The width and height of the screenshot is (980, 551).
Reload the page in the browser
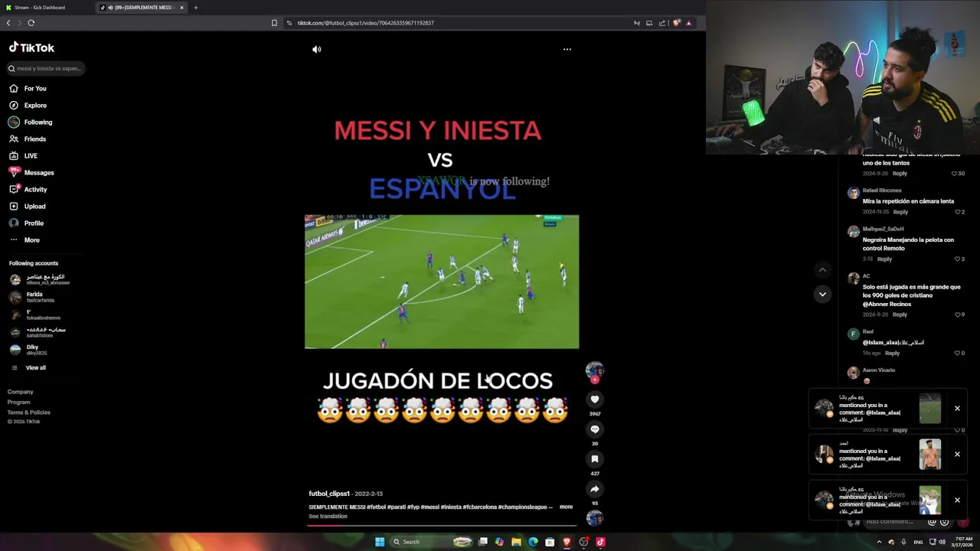pyautogui.click(x=31, y=23)
